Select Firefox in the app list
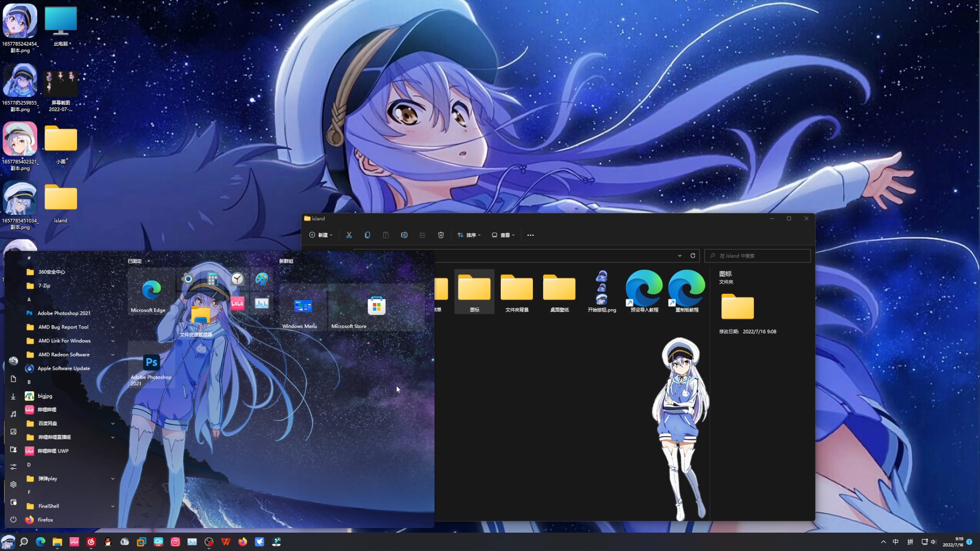This screenshot has height=551, width=980. tap(45, 520)
